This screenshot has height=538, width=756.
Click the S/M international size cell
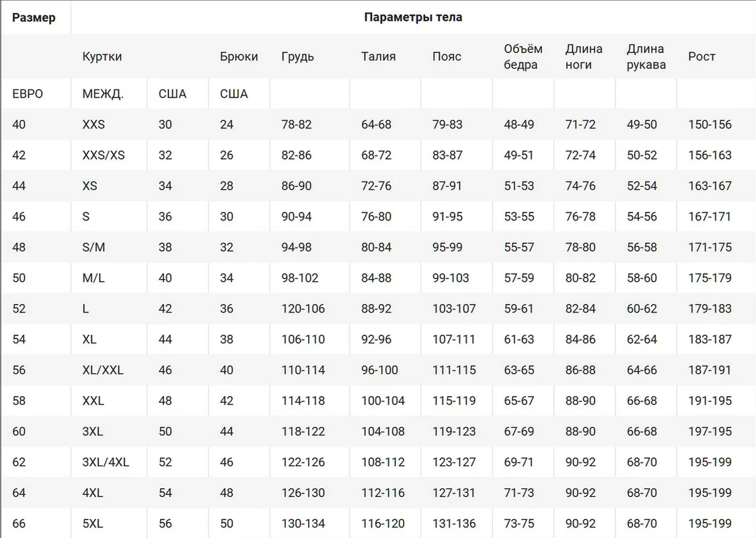(93, 247)
